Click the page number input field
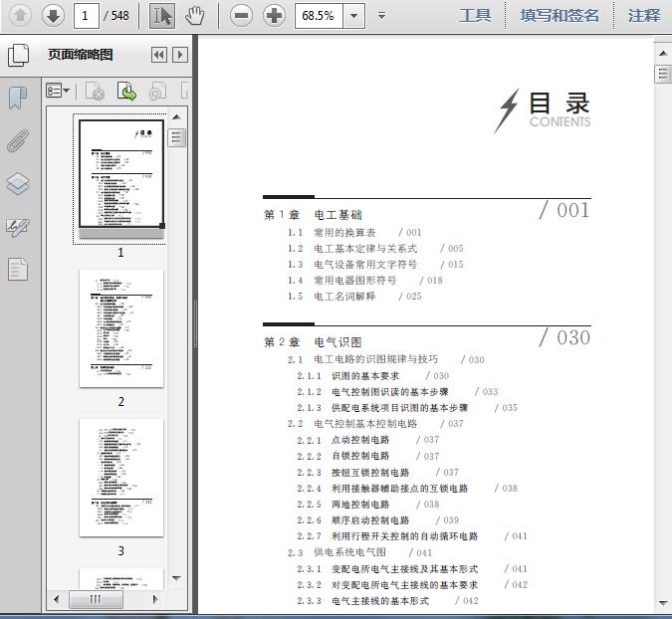This screenshot has height=619, width=672. pos(87,16)
